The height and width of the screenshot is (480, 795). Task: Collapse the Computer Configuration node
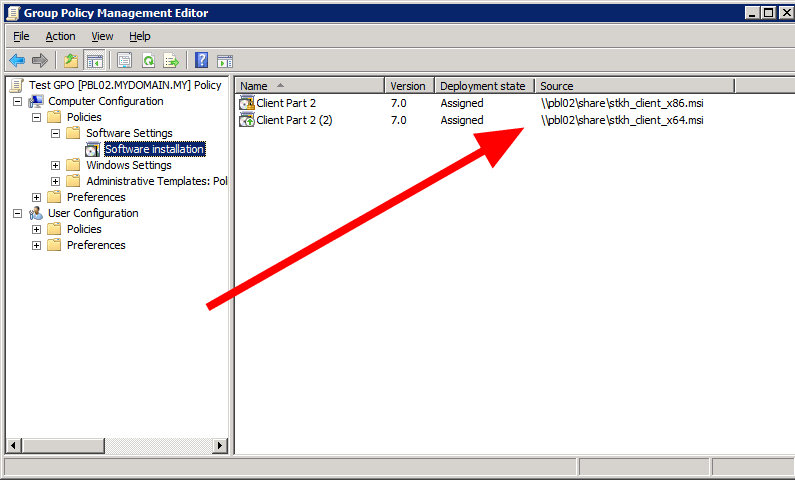click(17, 101)
